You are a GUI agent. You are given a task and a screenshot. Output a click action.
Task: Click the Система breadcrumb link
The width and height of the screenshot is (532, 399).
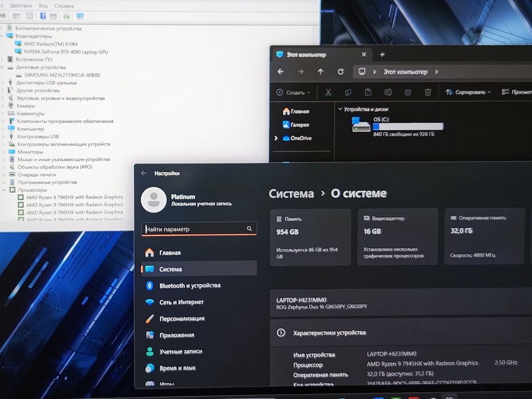point(291,193)
